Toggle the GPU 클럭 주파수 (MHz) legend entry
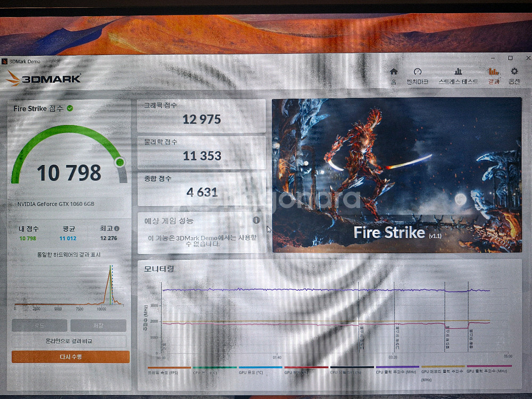 click(x=488, y=370)
